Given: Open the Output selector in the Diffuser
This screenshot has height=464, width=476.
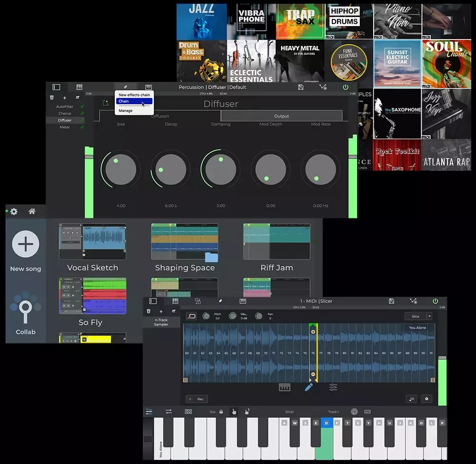Looking at the screenshot, I should point(281,116).
